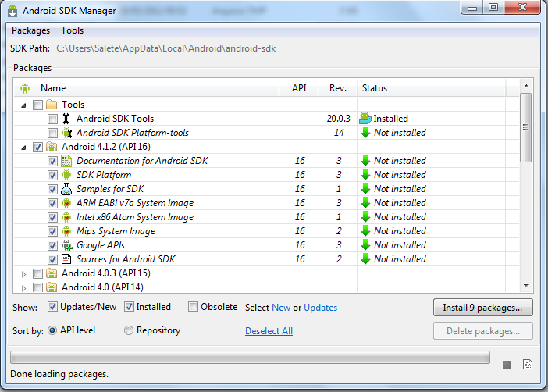Screen dimensions: 548x392
Task: Uncheck the Android 4.1.2 (API 16) checkbox
Action: 37,147
